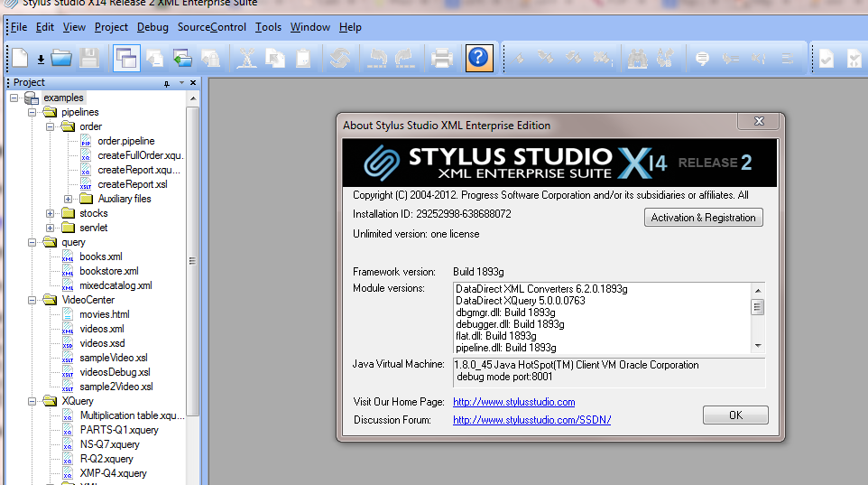868x485 pixels.
Task: Select sampleVideo.xsl file
Action: point(114,358)
